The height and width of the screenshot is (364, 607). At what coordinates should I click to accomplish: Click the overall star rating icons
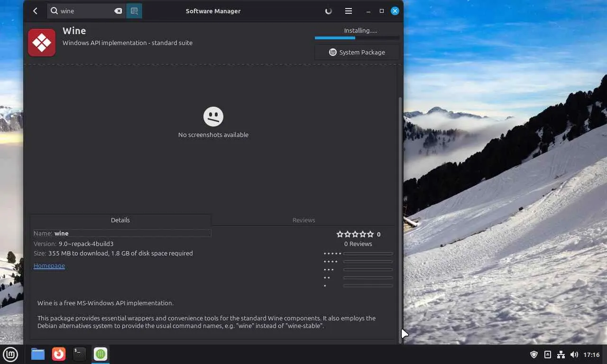(355, 234)
